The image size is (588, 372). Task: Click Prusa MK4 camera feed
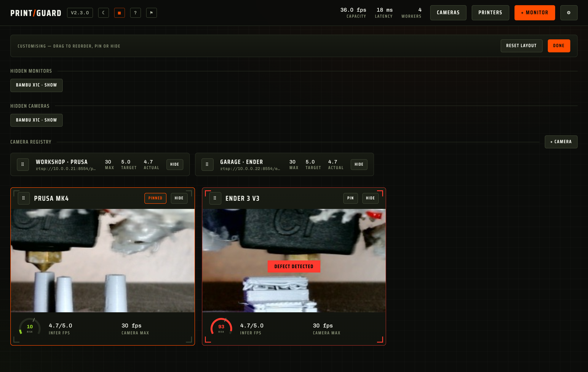pyautogui.click(x=102, y=260)
